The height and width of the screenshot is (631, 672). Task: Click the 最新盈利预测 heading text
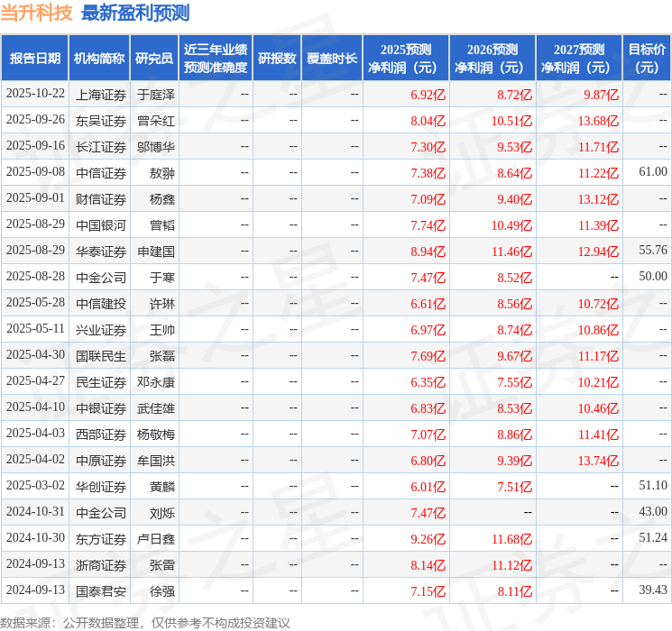pos(135,13)
